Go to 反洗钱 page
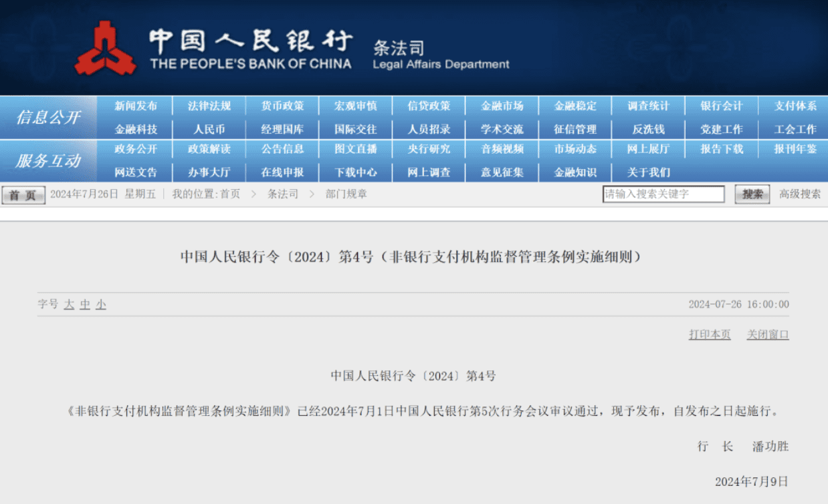Viewport: 828px width, 504px height. (x=648, y=130)
